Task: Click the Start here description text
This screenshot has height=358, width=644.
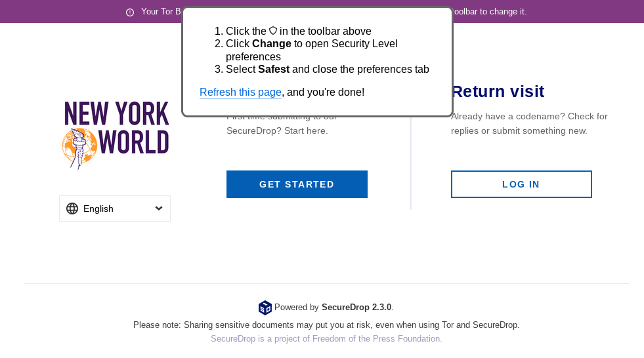Action: coord(277,131)
